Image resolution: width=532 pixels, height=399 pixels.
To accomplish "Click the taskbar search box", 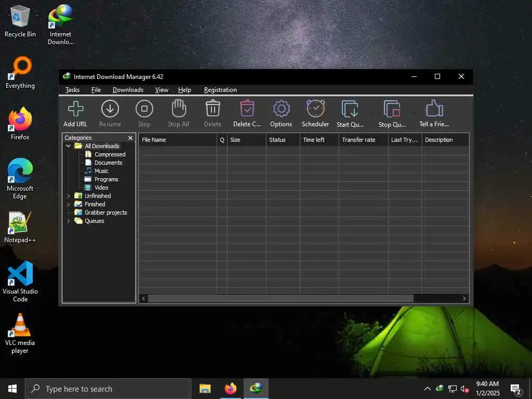I will coord(108,389).
